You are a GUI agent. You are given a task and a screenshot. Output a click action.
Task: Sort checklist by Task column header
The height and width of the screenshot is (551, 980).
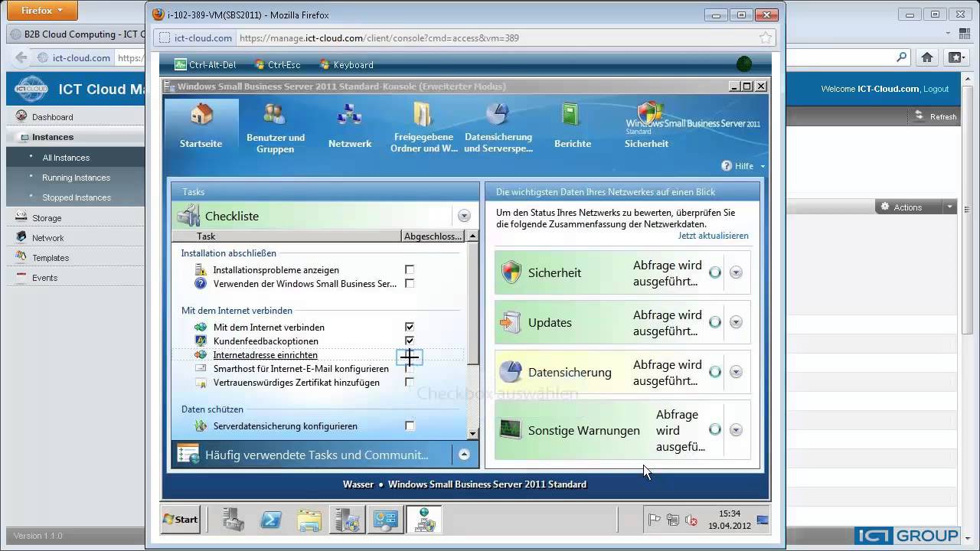click(x=287, y=236)
